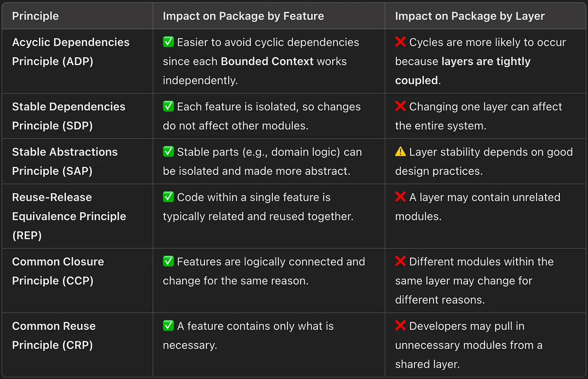
Task: Click the red cross in the CRP row
Action: click(x=400, y=325)
